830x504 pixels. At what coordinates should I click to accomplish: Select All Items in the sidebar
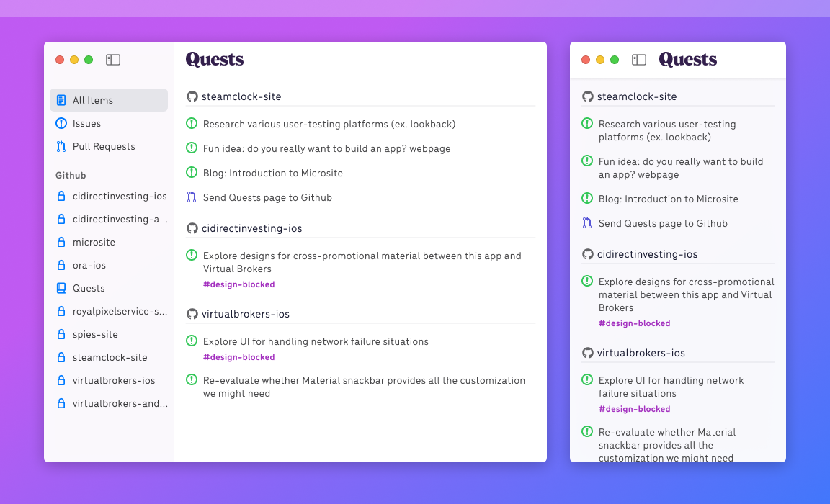(x=109, y=100)
